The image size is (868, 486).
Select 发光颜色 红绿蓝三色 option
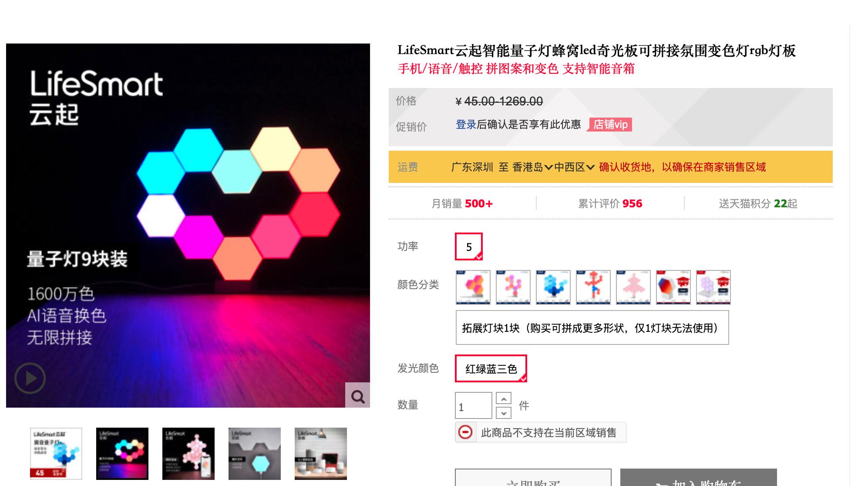(x=491, y=368)
